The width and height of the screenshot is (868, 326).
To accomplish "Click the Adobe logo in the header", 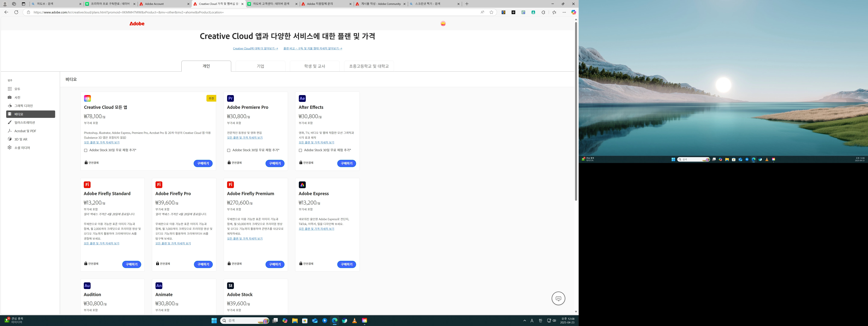I will (137, 24).
